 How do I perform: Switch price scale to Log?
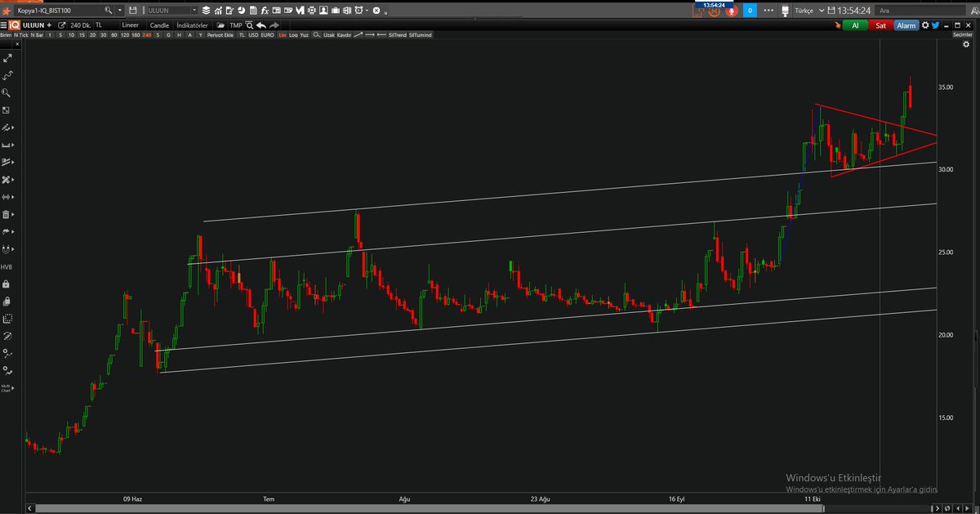coord(292,34)
